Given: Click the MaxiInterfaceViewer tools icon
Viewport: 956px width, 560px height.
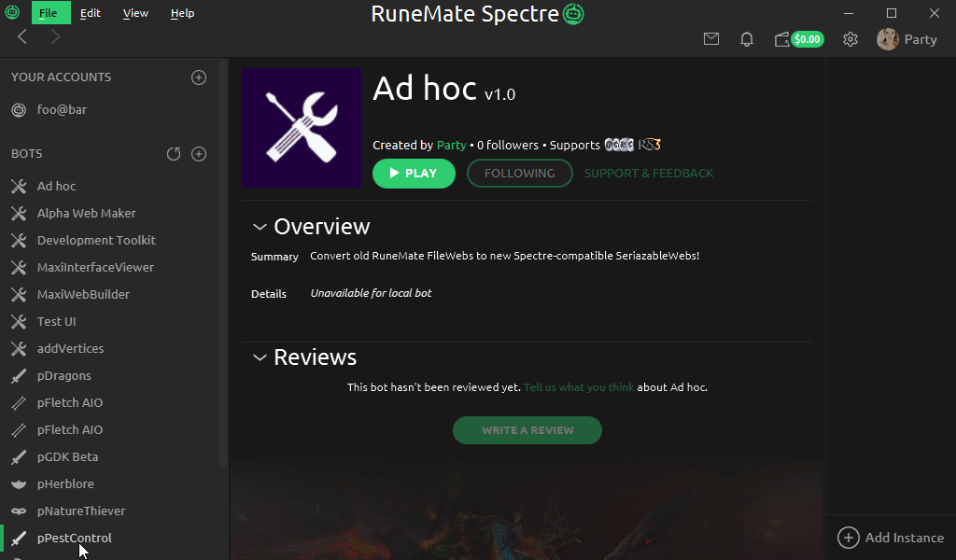Looking at the screenshot, I should (19, 268).
